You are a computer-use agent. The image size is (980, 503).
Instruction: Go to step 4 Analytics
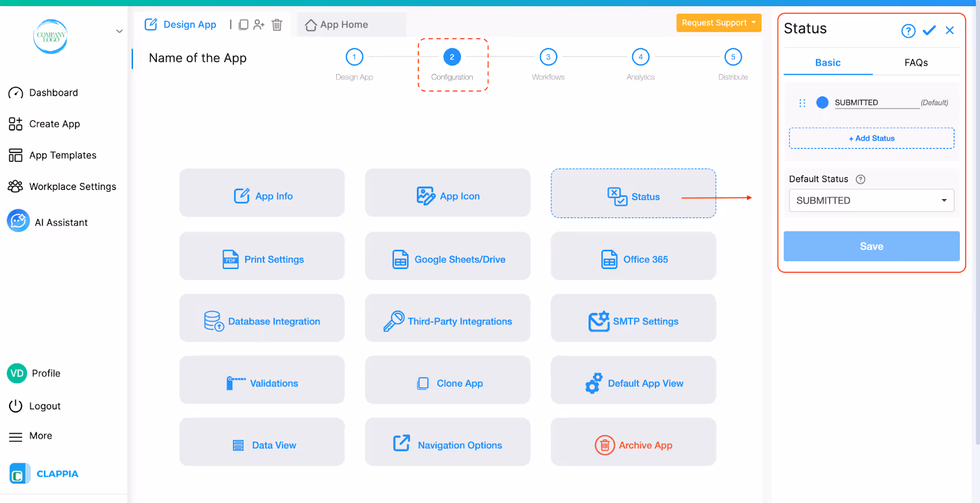click(641, 57)
